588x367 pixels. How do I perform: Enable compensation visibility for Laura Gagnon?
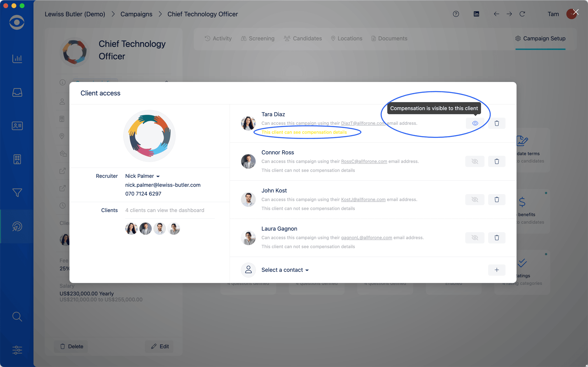[x=475, y=238]
